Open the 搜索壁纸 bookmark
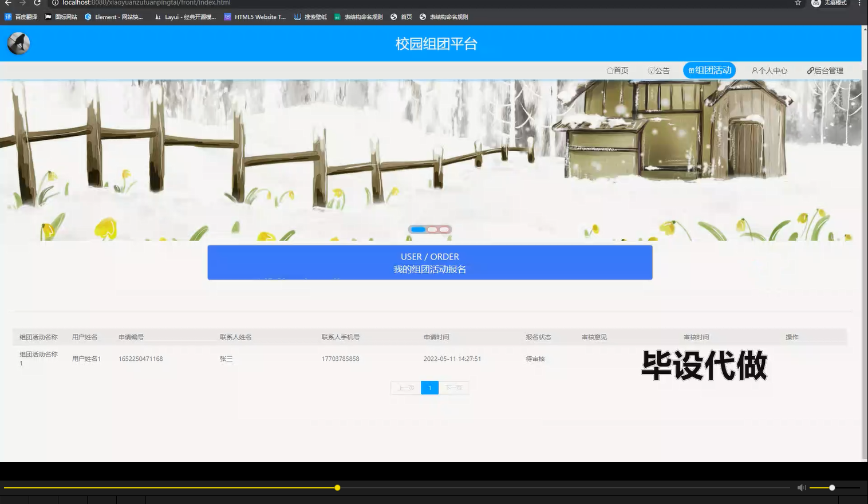Image resolution: width=868 pixels, height=504 pixels. tap(310, 17)
